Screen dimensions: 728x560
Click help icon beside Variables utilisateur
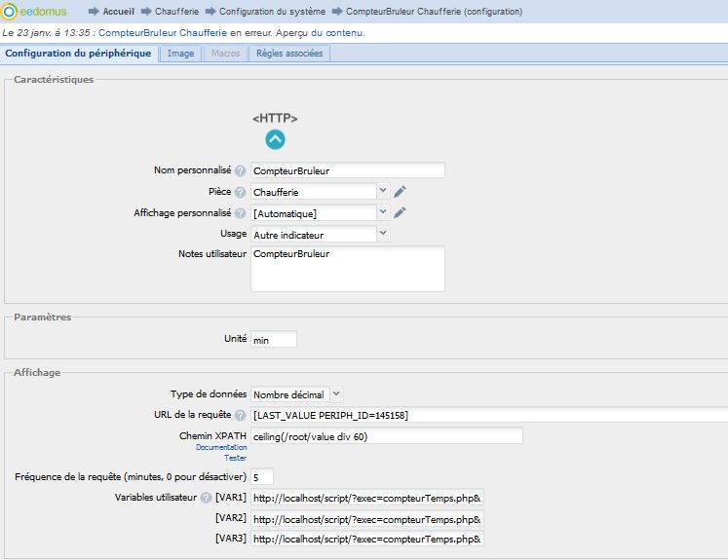(206, 498)
